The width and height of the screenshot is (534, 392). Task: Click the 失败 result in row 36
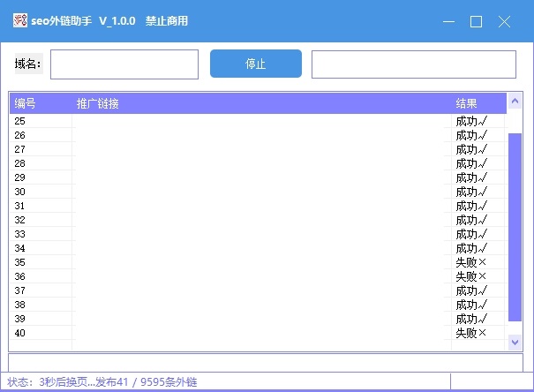tap(471, 276)
